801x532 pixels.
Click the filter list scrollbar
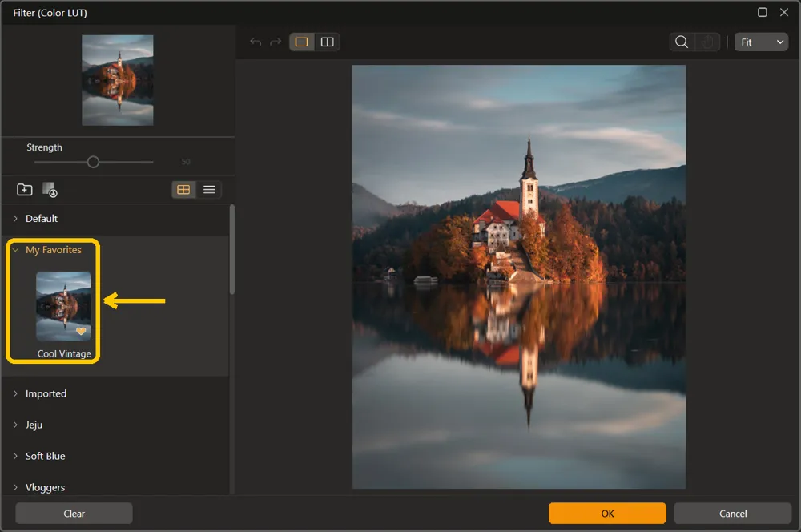click(x=232, y=249)
